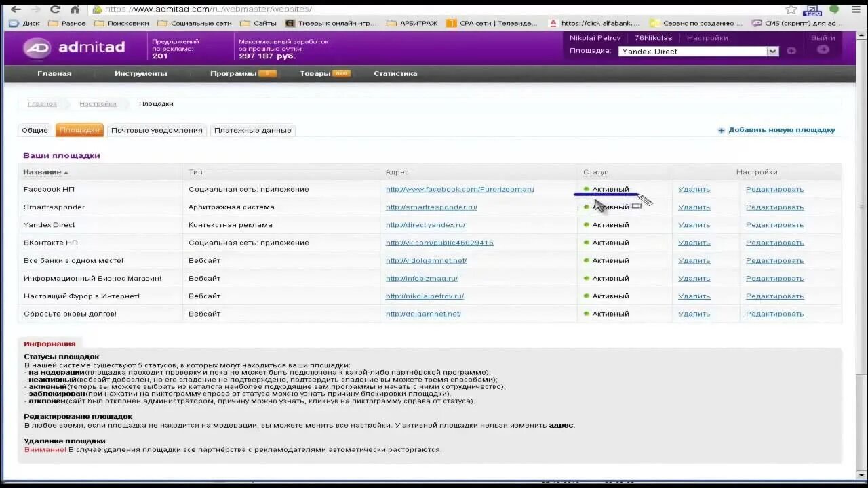Open browser home page icon
Image resolution: width=868 pixels, height=488 pixels.
click(75, 9)
